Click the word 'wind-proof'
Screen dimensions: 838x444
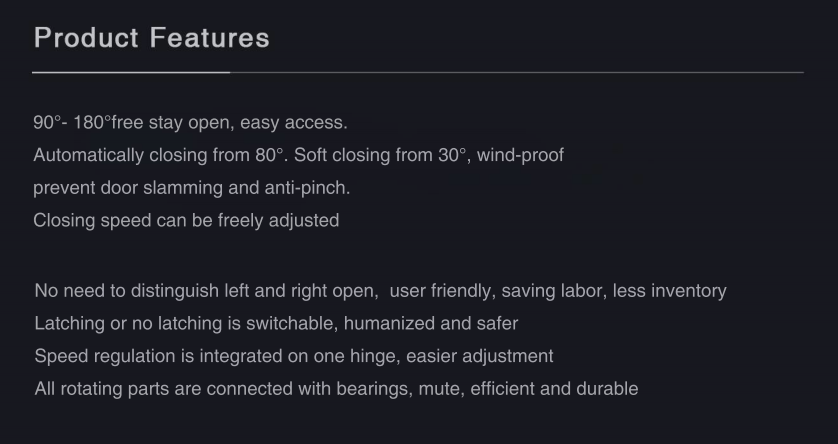[x=520, y=155]
